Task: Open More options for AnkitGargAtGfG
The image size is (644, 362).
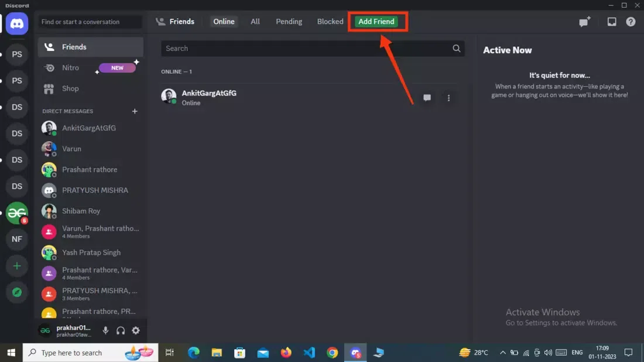Action: (x=448, y=98)
